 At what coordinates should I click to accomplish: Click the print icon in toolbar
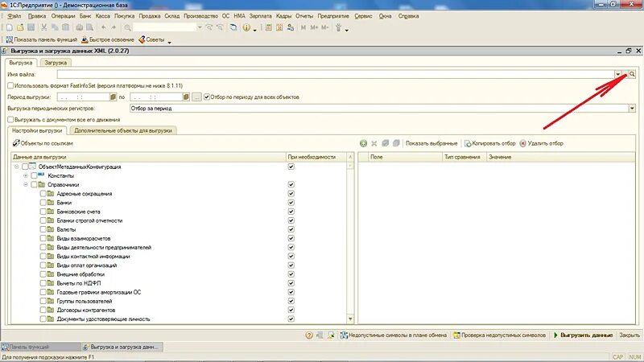click(79, 27)
